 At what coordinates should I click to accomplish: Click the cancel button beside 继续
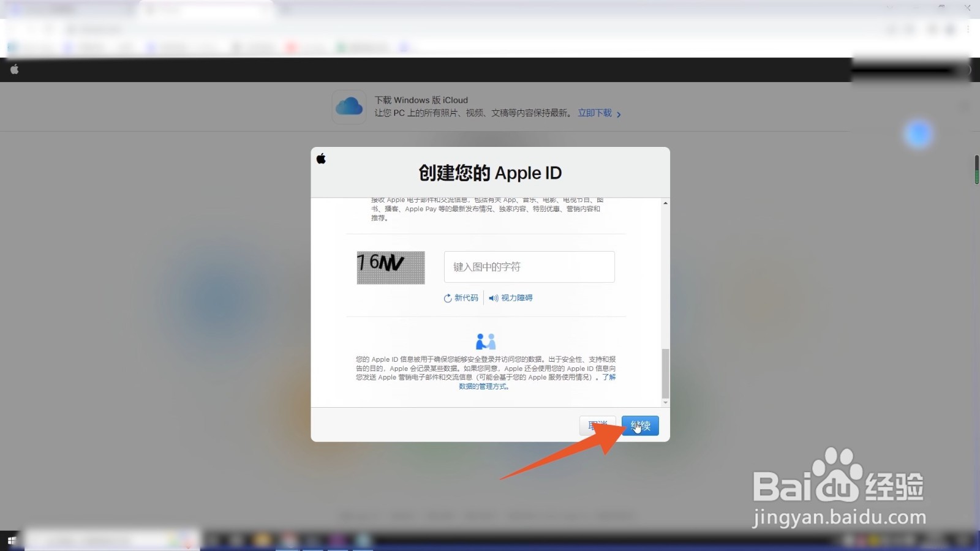[598, 425]
